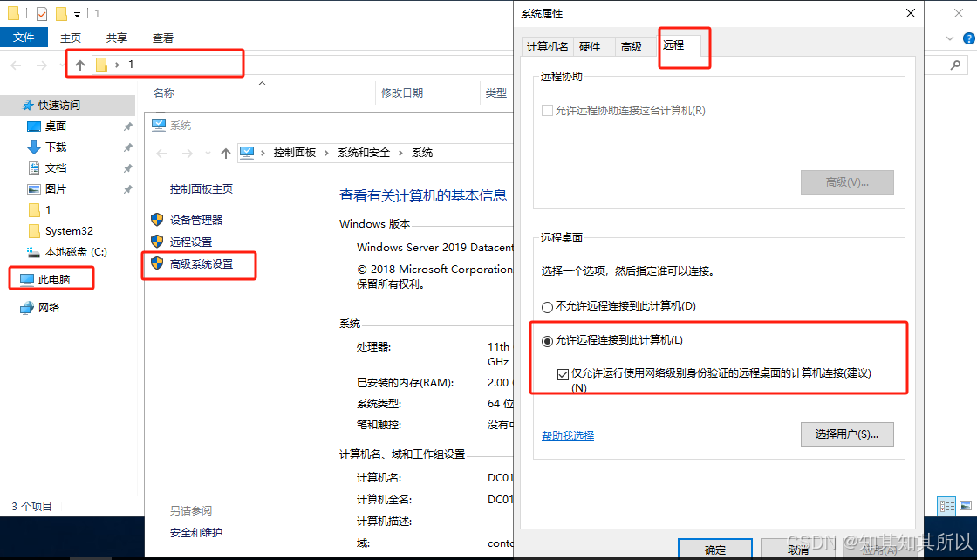
Task: Click the pin icon next to 图片
Action: point(127,188)
